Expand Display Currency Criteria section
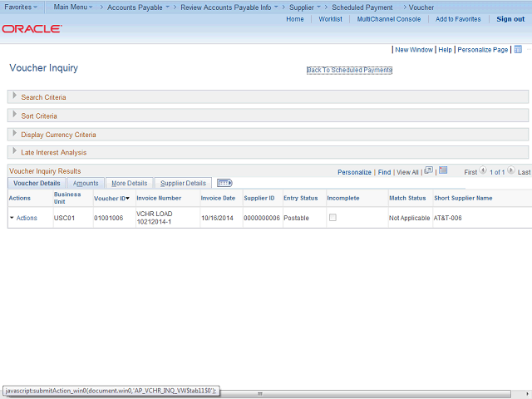The height and width of the screenshot is (399, 532). [15, 133]
